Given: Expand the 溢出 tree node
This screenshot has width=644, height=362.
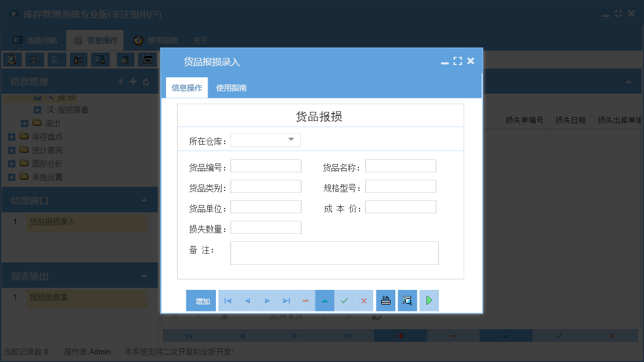Looking at the screenshot, I should click(24, 123).
